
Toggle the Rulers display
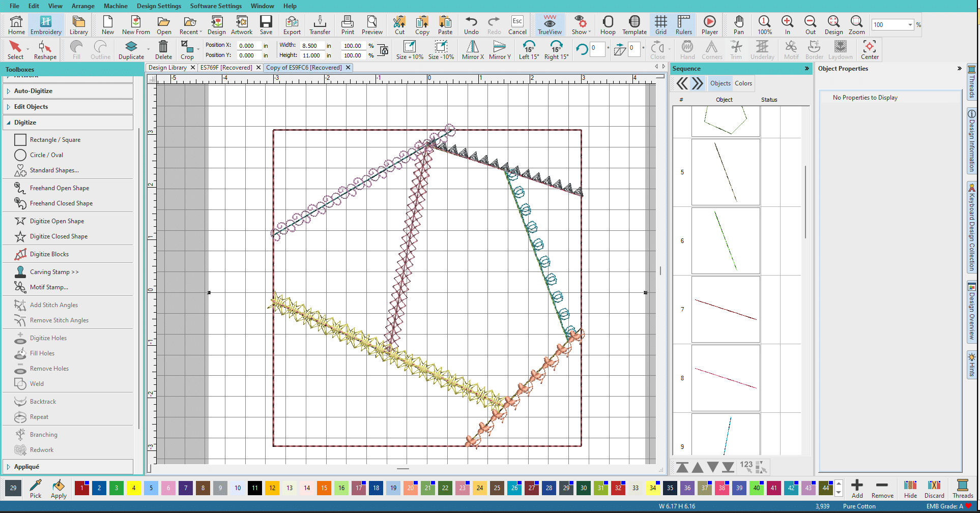point(684,24)
